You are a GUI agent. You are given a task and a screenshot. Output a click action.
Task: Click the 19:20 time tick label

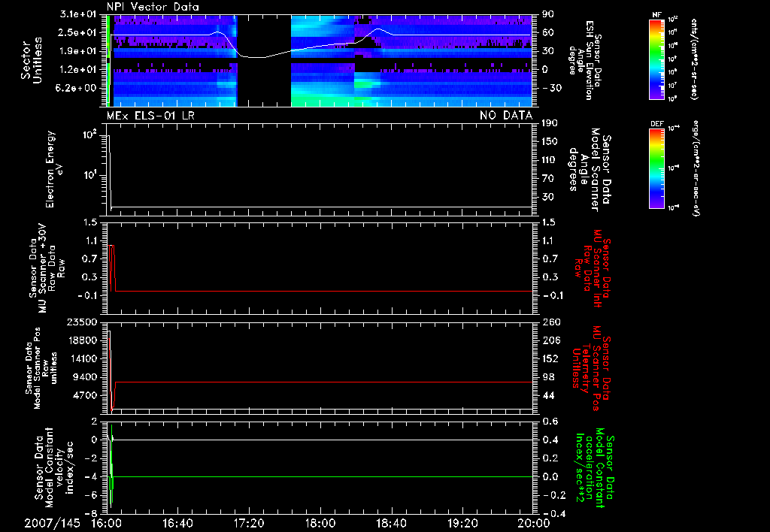[x=463, y=523]
